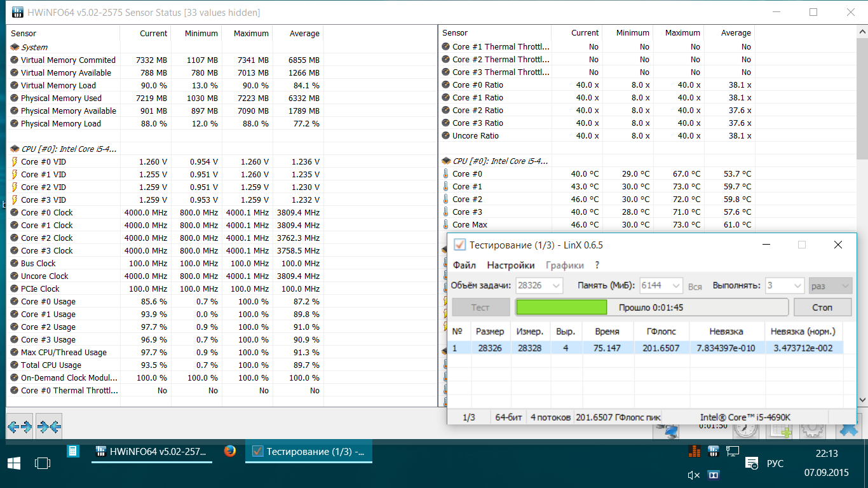Click the ГФлопс column header
868x488 pixels.
click(x=661, y=331)
